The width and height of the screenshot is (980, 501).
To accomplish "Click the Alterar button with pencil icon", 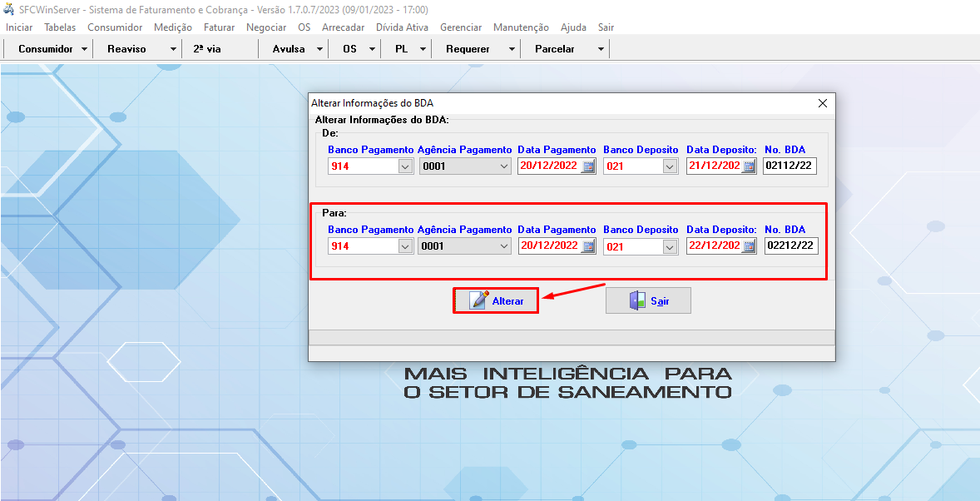I will 496,300.
